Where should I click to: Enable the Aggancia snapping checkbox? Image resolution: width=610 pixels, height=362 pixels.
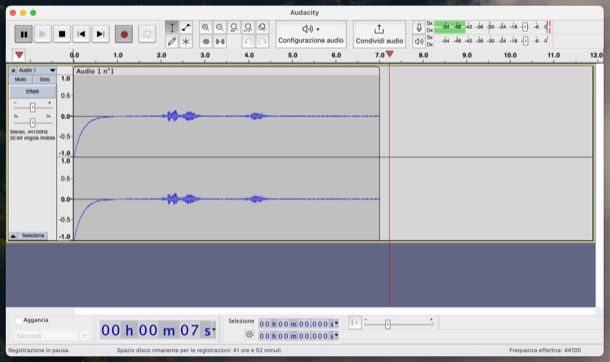click(x=18, y=321)
